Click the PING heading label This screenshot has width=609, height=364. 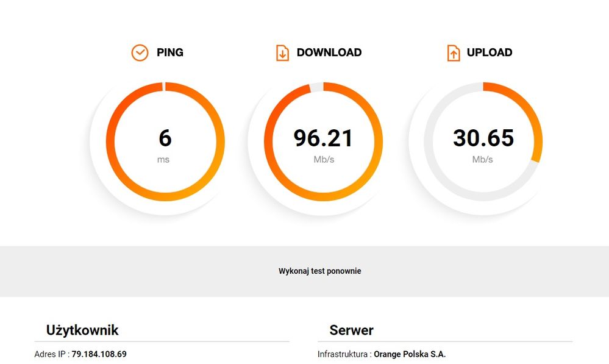(x=170, y=52)
